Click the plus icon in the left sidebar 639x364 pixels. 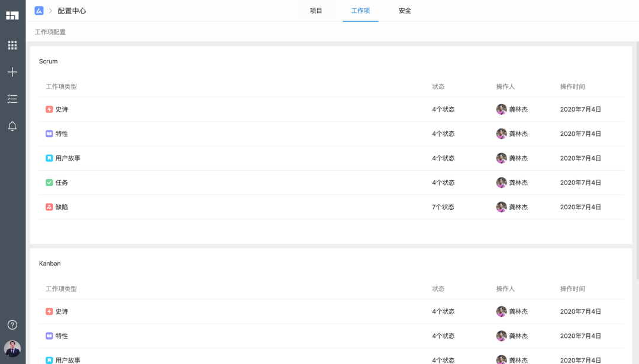point(12,71)
